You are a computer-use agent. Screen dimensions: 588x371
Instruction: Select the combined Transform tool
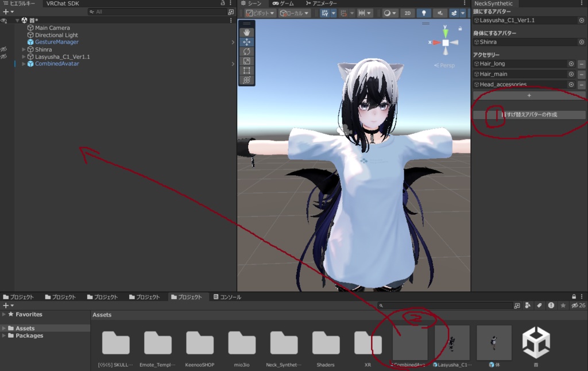[x=246, y=80]
